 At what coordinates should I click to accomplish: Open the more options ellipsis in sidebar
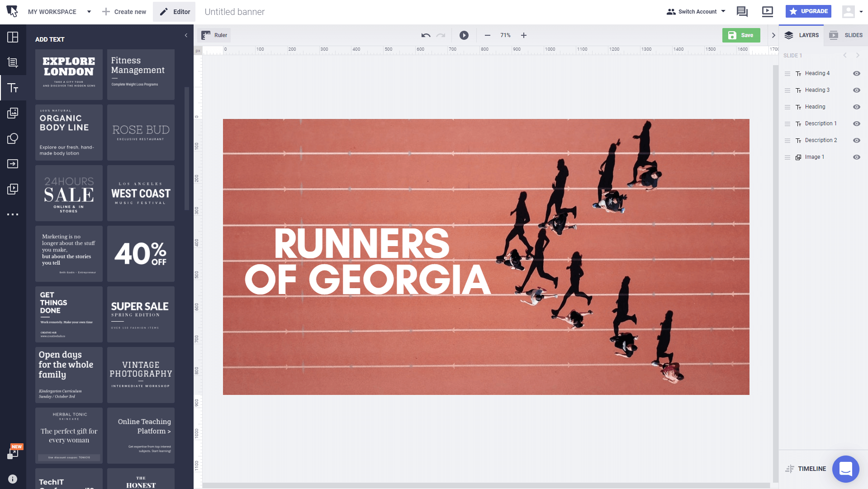(x=13, y=214)
